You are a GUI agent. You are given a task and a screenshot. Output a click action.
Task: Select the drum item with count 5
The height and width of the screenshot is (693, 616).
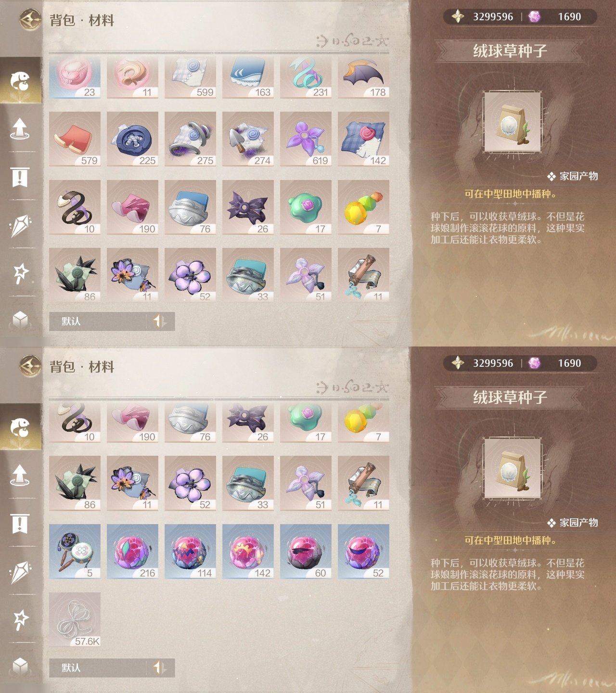click(75, 552)
